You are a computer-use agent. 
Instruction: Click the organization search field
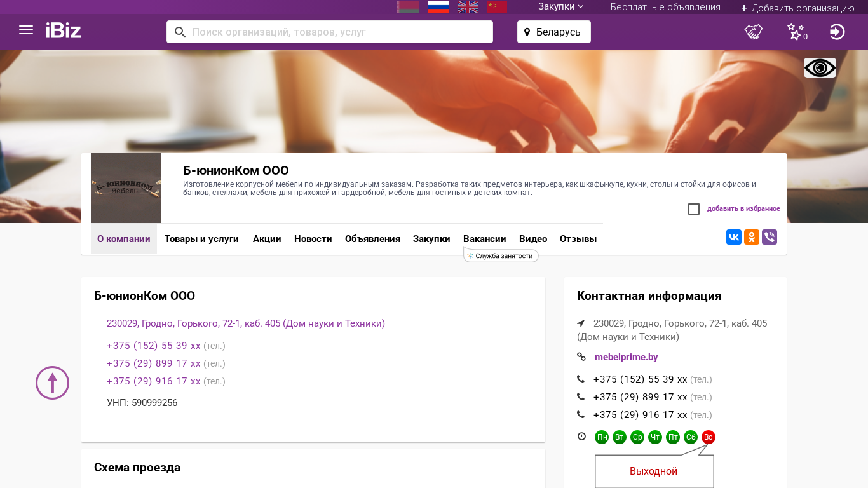pos(337,32)
